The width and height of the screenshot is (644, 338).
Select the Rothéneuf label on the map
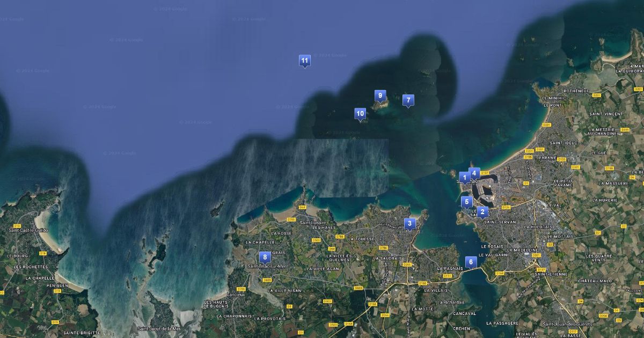point(576,91)
